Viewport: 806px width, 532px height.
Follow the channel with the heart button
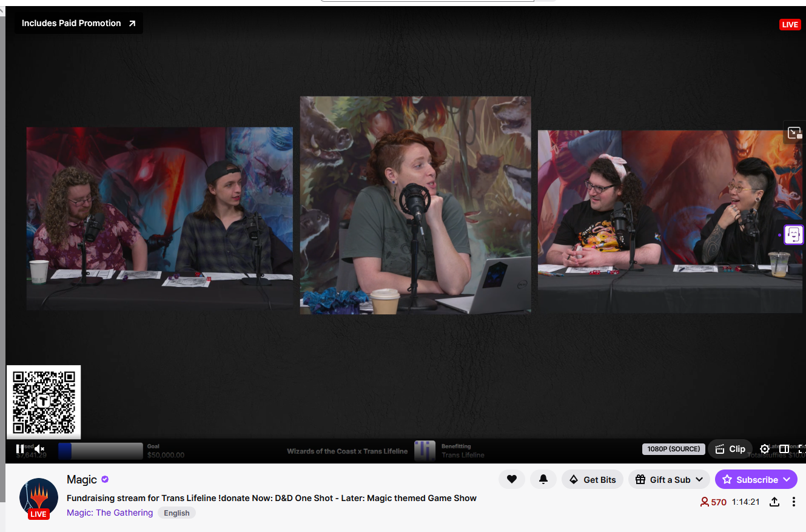point(512,479)
